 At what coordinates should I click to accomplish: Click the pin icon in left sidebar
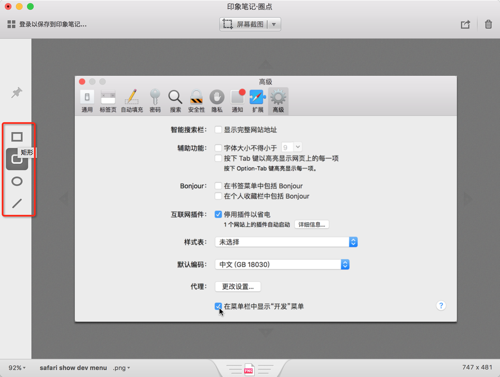coord(17,92)
